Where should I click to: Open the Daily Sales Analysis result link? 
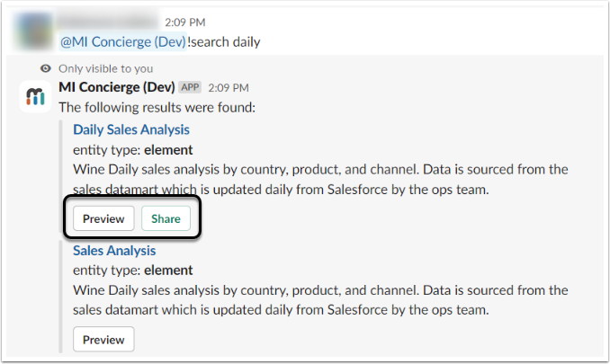[x=131, y=130]
